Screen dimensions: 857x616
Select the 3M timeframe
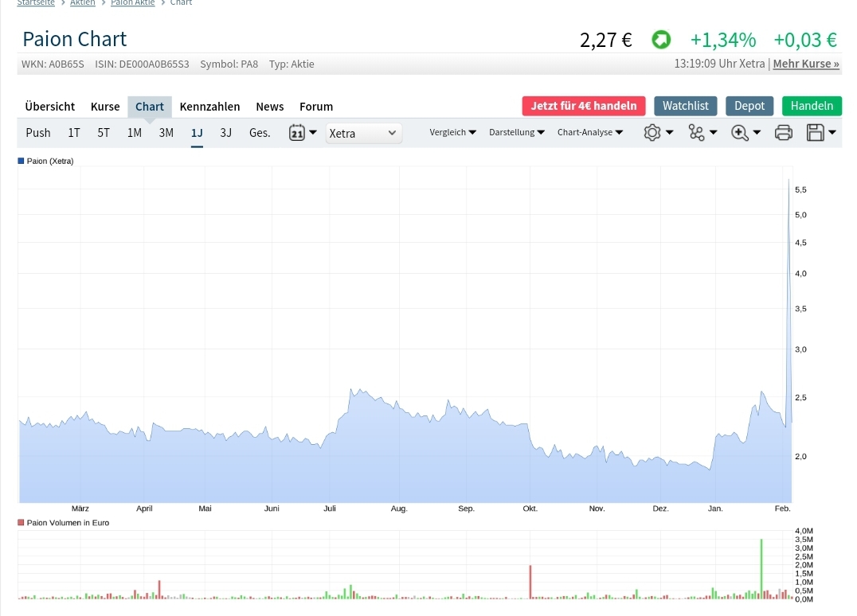pyautogui.click(x=166, y=133)
